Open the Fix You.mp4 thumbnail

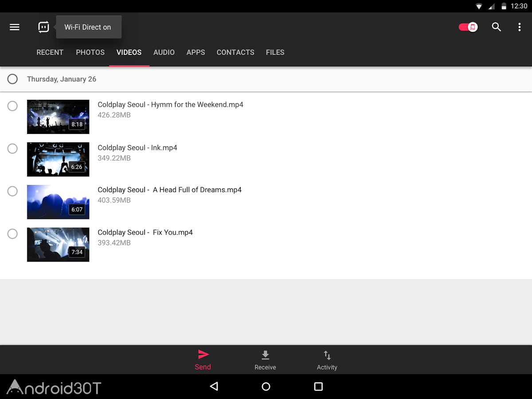(x=58, y=244)
